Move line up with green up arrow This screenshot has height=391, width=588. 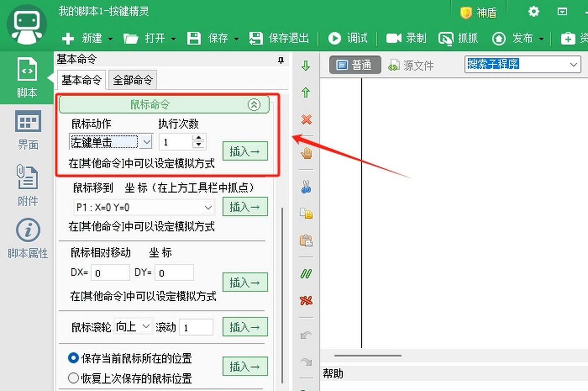[x=306, y=92]
